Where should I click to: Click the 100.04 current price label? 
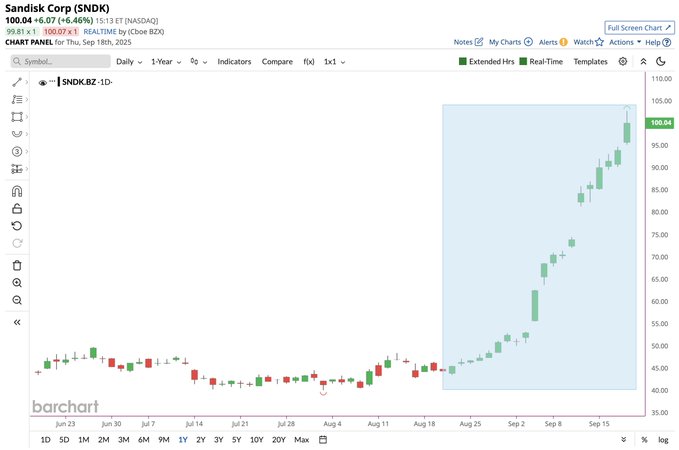(x=660, y=123)
